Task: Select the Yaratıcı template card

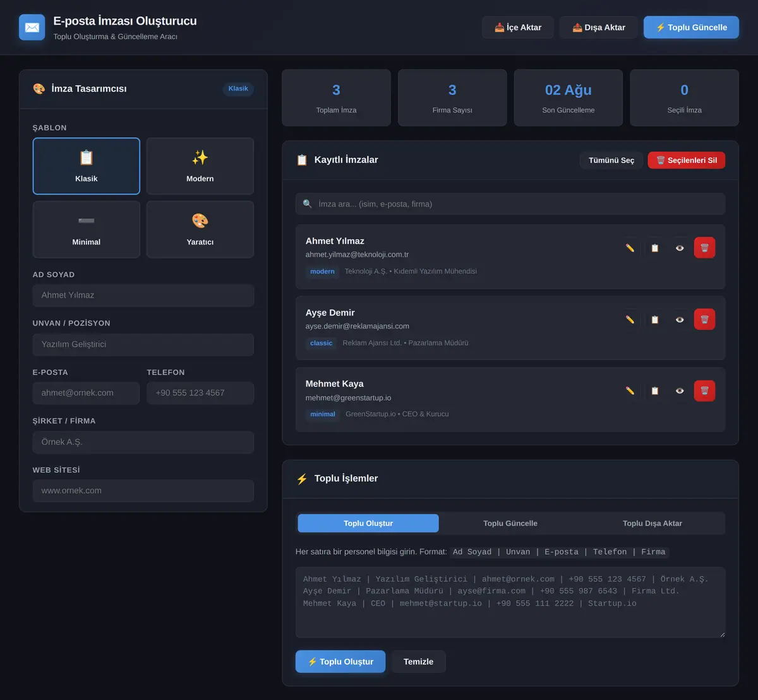Action: pos(200,229)
